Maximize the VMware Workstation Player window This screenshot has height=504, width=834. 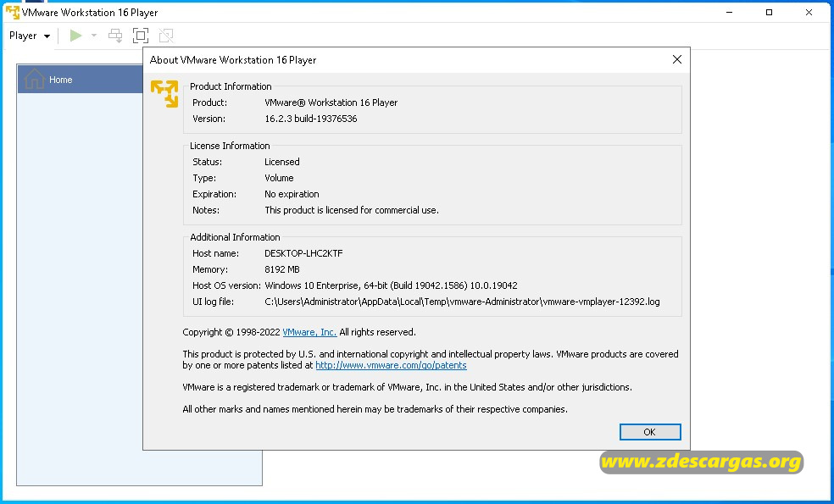[769, 12]
